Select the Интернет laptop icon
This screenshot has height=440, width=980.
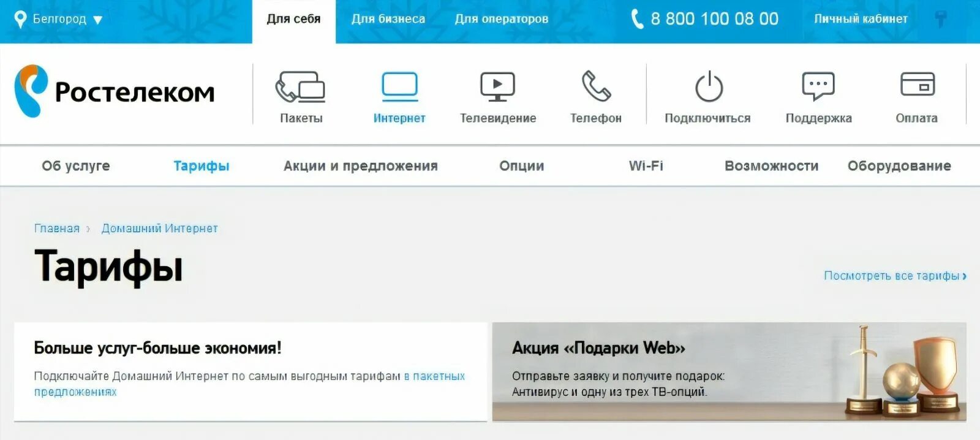tap(400, 86)
